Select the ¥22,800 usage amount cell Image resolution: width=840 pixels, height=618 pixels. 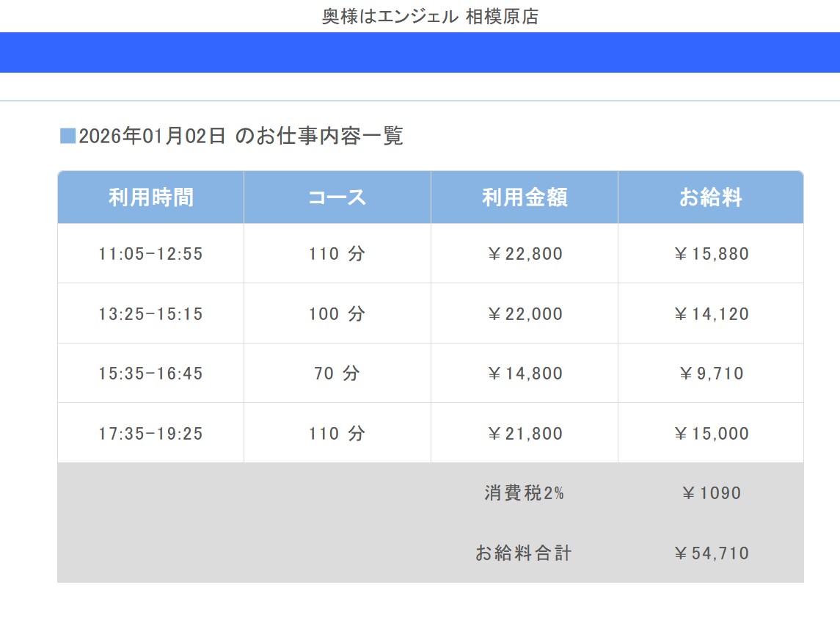tap(524, 254)
